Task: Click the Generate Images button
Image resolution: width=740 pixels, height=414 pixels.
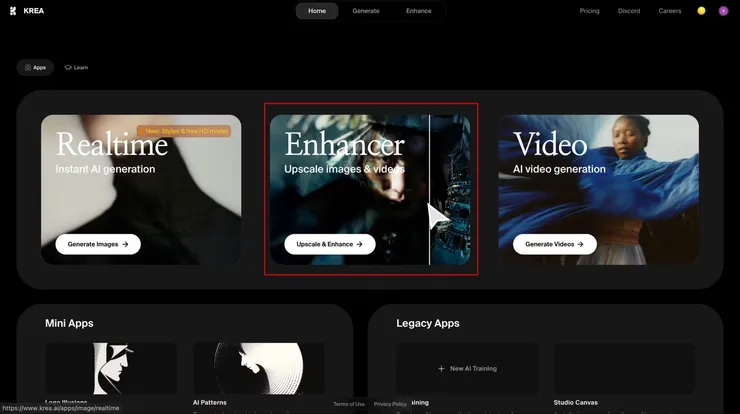Action: (98, 244)
